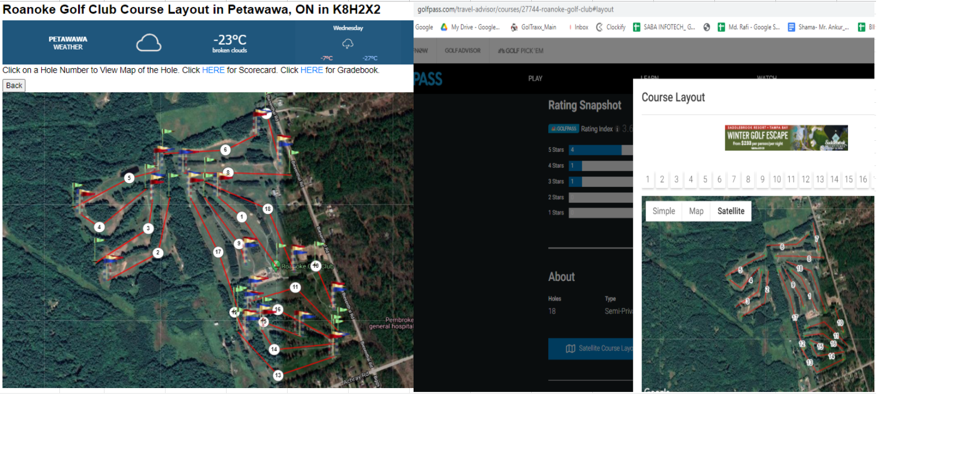The width and height of the screenshot is (980, 470).
Task: Open the SABA INFOTECH sheet bookmark icon
Action: point(637,27)
